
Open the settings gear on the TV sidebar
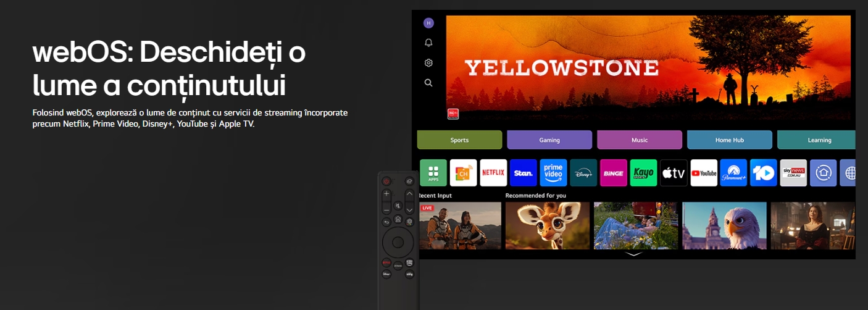(x=428, y=62)
